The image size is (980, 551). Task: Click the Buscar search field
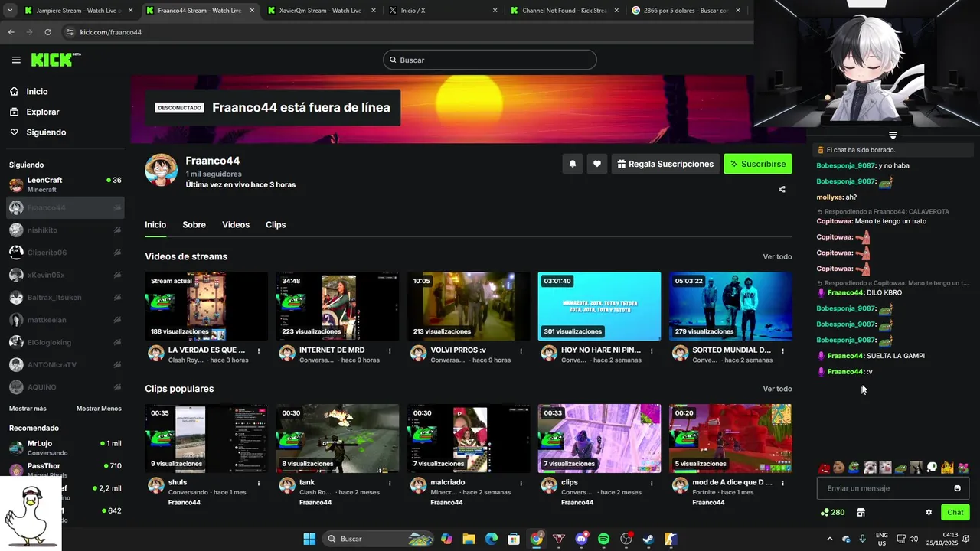click(x=490, y=60)
